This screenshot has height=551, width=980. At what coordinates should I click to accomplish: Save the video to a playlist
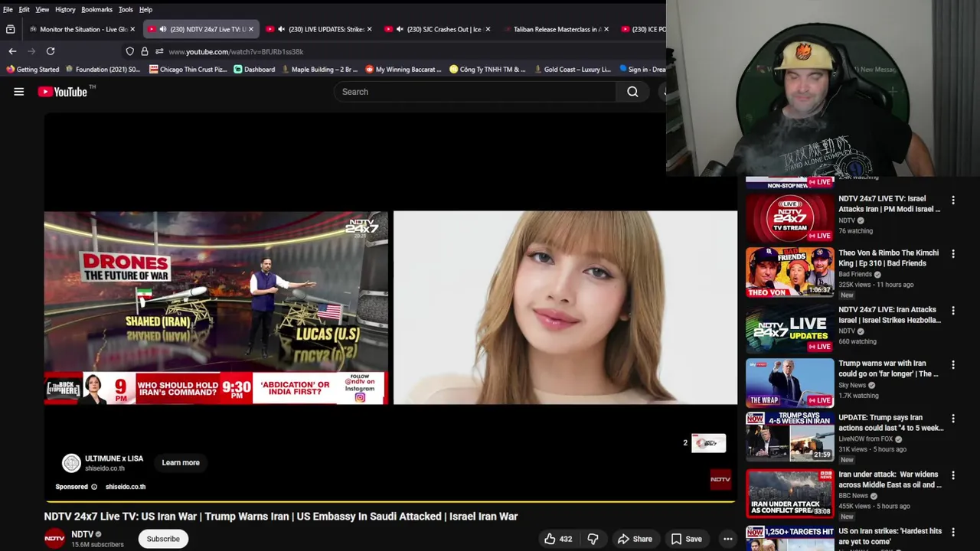click(x=686, y=539)
